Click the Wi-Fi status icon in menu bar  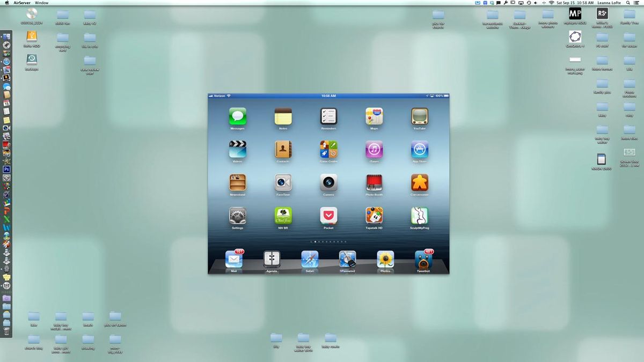tap(551, 3)
